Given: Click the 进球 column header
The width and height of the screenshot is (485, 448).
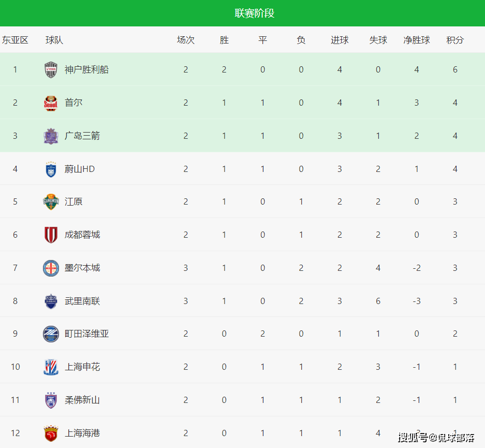Looking at the screenshot, I should tap(340, 40).
